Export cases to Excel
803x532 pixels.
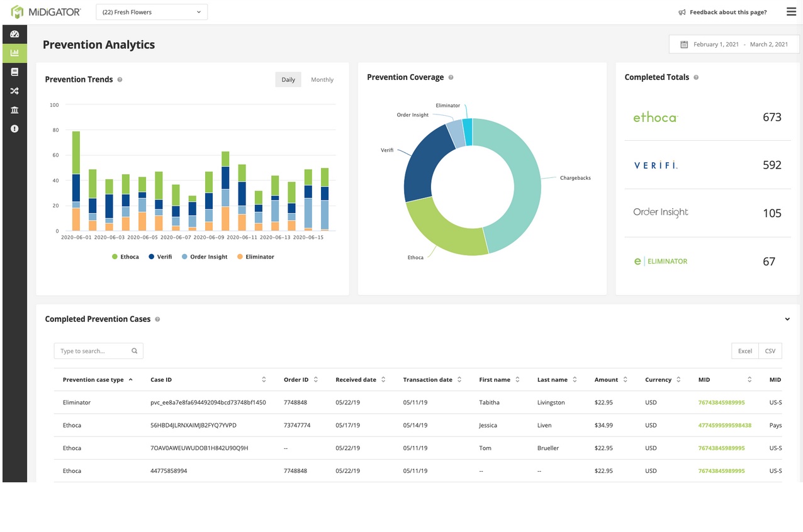tap(745, 351)
